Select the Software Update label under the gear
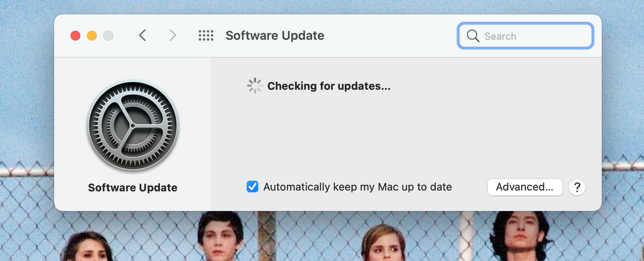 133,188
